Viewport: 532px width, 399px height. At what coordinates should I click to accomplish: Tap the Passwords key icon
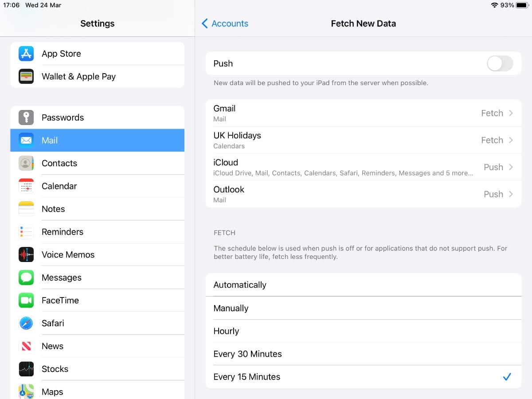(x=26, y=117)
